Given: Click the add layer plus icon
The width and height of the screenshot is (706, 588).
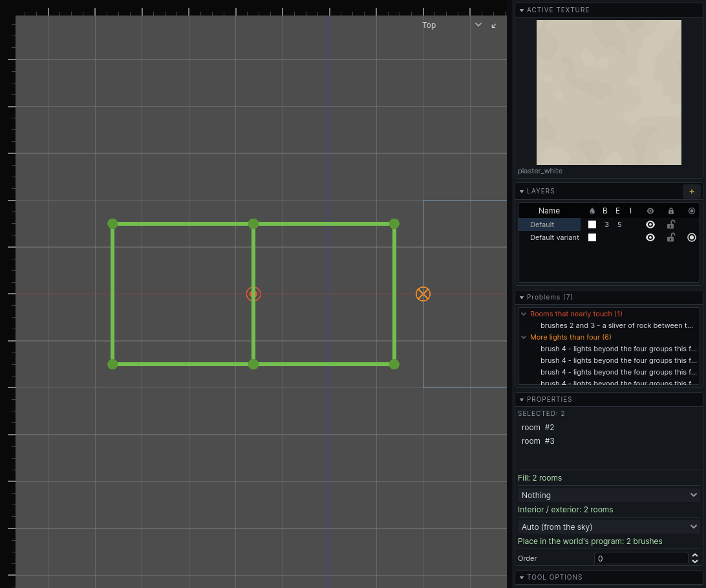Looking at the screenshot, I should pos(691,191).
